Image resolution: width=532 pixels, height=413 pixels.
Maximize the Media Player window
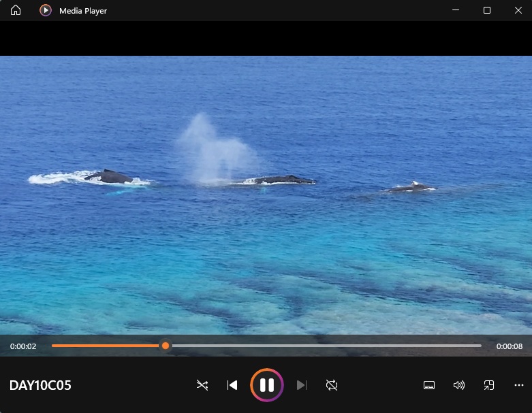(x=487, y=10)
